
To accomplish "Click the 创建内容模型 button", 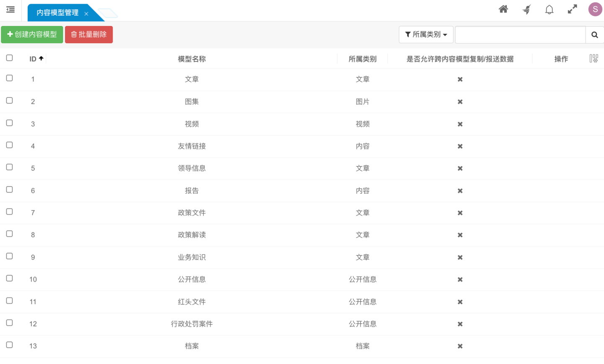I will [x=32, y=35].
